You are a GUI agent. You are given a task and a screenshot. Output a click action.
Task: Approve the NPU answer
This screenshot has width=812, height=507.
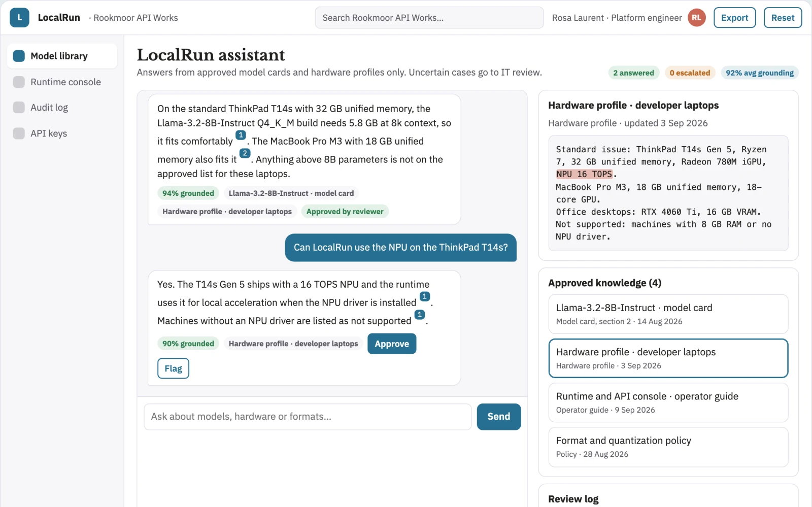click(x=392, y=344)
